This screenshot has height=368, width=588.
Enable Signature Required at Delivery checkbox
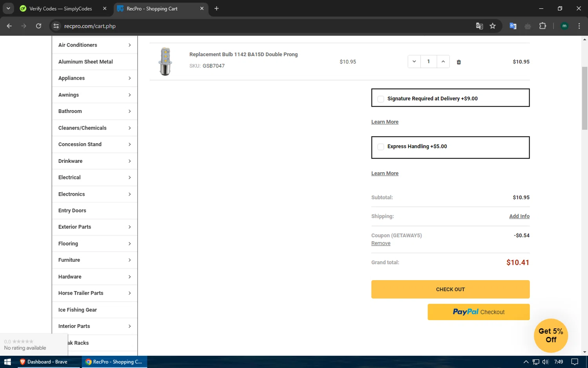pos(381,99)
